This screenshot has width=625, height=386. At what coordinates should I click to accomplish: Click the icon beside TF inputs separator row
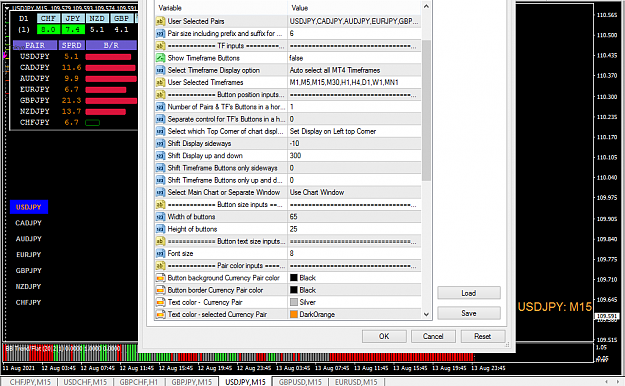click(x=160, y=46)
